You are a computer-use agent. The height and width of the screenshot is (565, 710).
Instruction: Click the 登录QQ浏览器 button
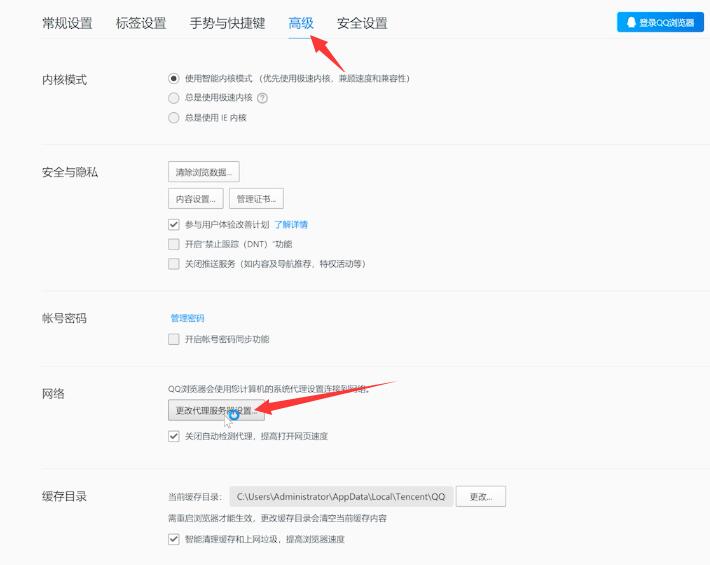(x=660, y=22)
